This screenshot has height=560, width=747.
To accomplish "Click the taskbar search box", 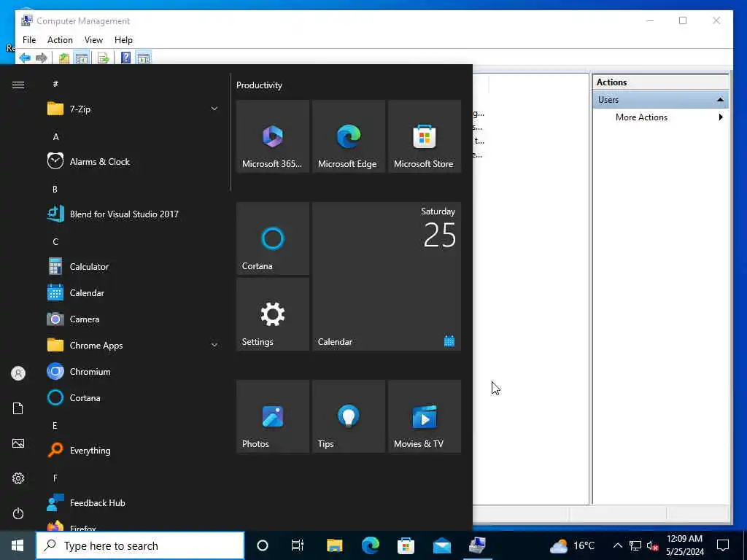I will tap(140, 545).
